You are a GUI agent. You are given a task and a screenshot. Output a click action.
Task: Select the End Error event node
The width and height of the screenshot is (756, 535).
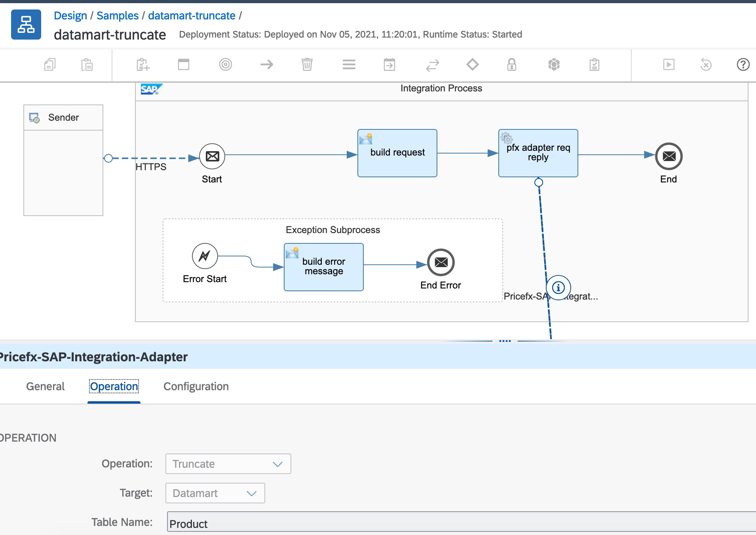(x=441, y=262)
